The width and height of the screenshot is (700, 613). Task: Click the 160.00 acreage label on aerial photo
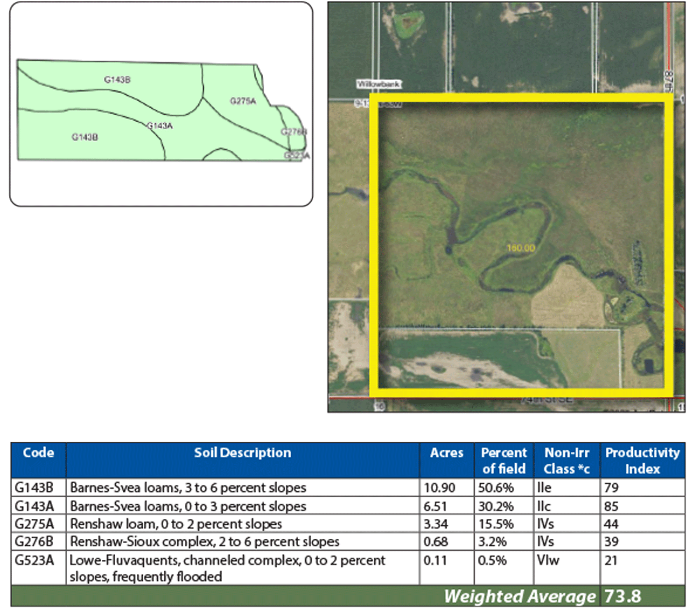coord(521,248)
